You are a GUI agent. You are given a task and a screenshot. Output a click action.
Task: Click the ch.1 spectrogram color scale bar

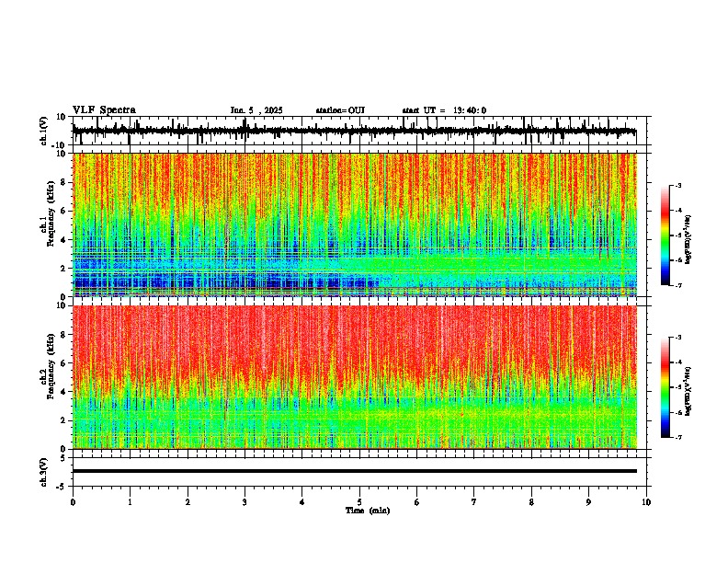[x=665, y=236]
